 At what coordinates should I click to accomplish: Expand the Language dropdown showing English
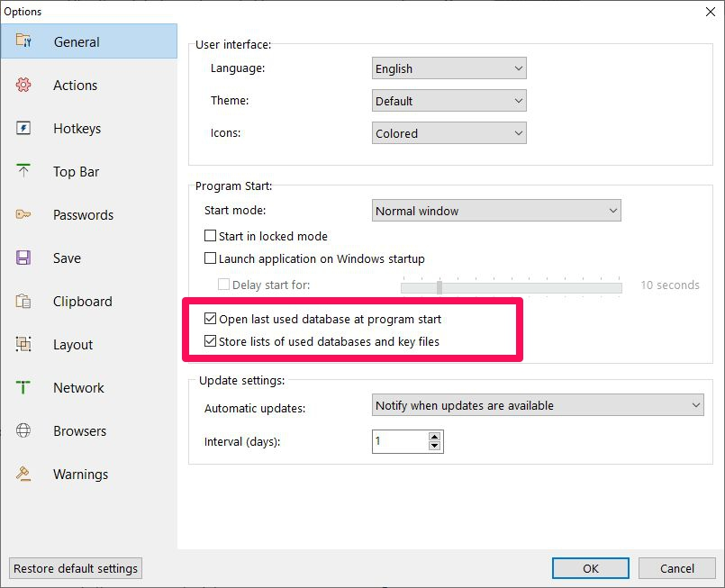[x=449, y=68]
